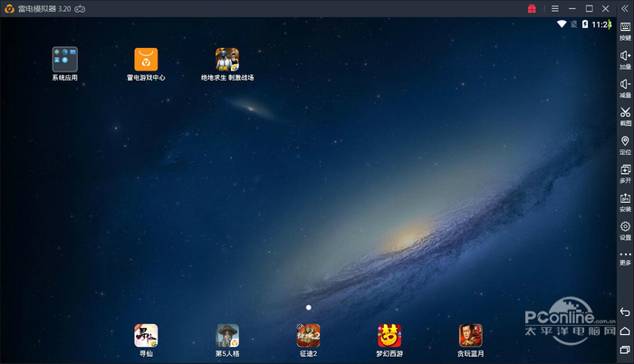This screenshot has height=364, width=634.
Task: Open 多开 multi-instance manager
Action: click(x=625, y=174)
